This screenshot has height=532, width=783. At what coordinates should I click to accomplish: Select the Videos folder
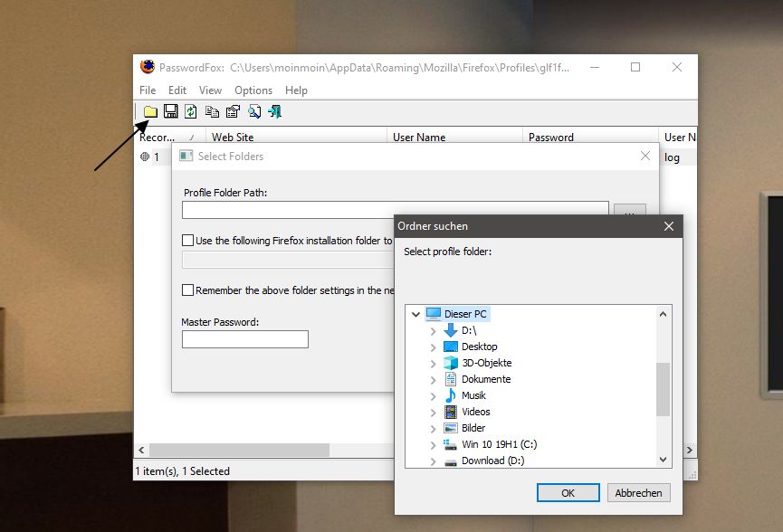[x=475, y=412]
